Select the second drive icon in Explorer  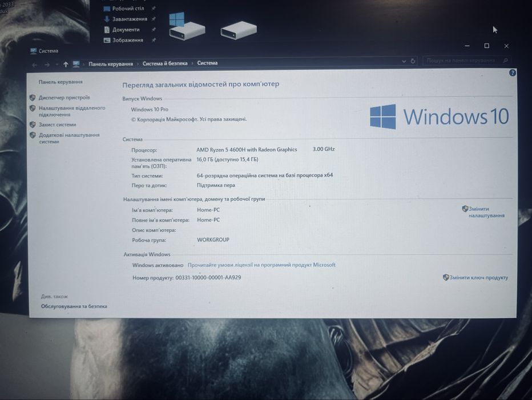pyautogui.click(x=239, y=30)
